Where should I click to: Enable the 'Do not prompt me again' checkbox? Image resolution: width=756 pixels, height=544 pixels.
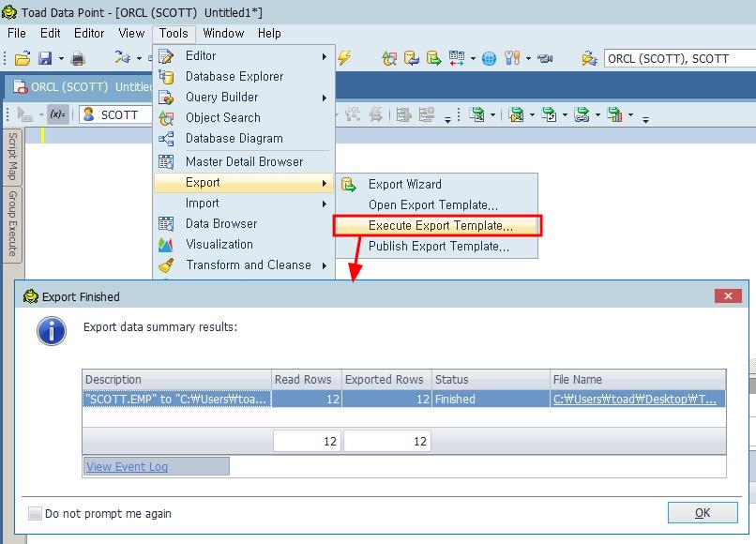[x=36, y=514]
